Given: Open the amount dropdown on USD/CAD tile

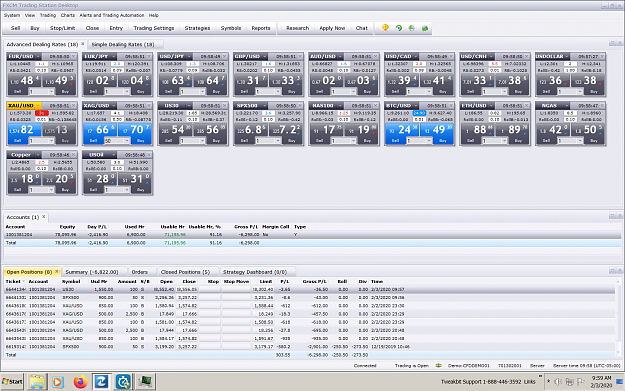Looking at the screenshot, I should pyautogui.click(x=429, y=92).
